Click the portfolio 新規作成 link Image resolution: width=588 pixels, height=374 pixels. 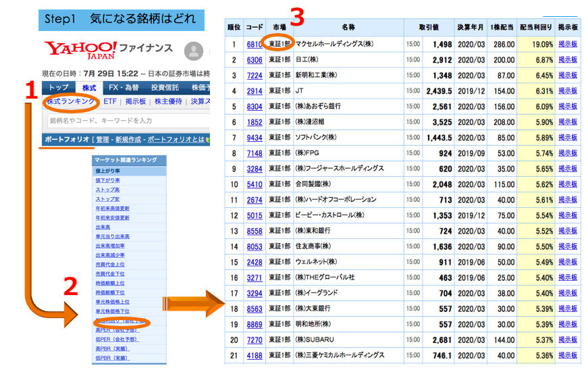(x=128, y=140)
